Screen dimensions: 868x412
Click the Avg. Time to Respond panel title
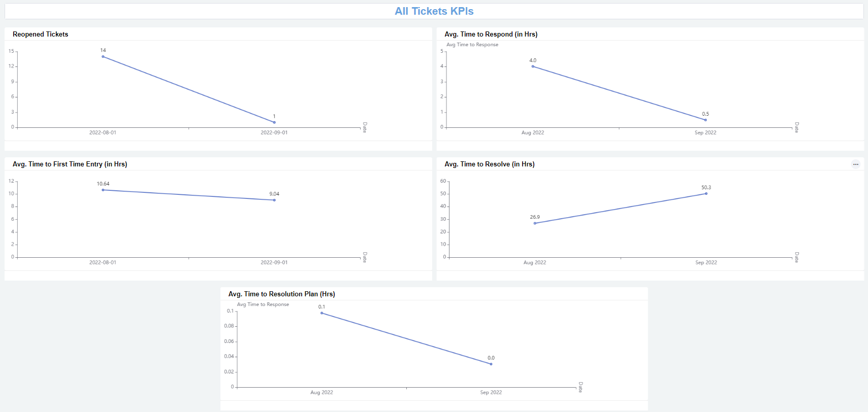coord(491,35)
